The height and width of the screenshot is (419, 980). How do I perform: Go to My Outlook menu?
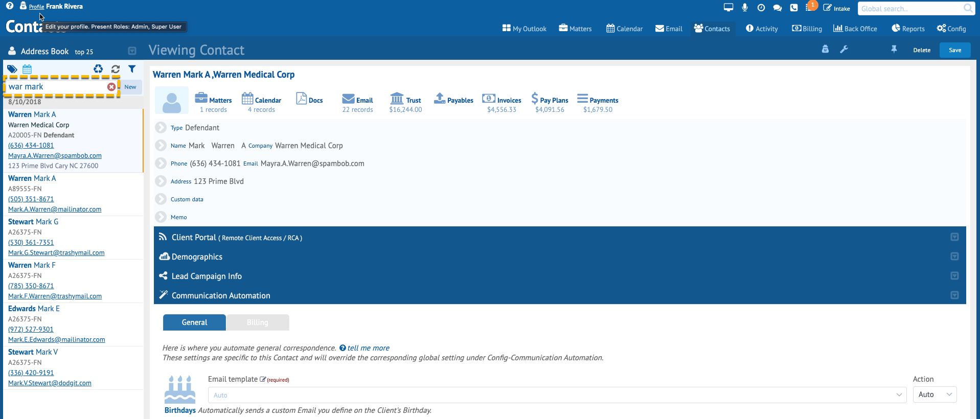click(525, 29)
